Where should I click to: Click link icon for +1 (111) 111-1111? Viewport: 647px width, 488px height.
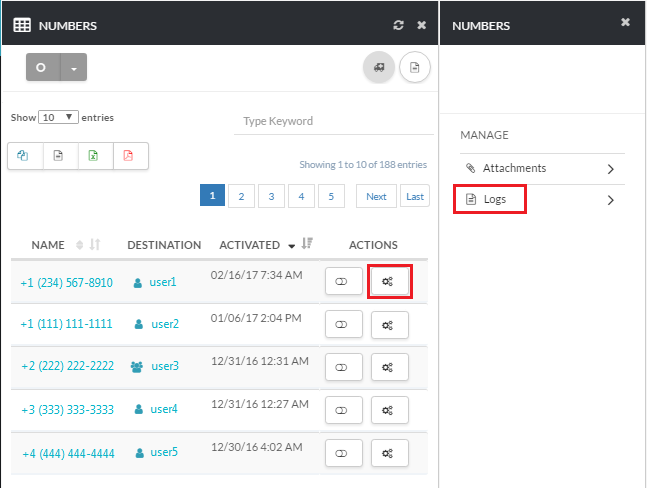click(x=342, y=325)
